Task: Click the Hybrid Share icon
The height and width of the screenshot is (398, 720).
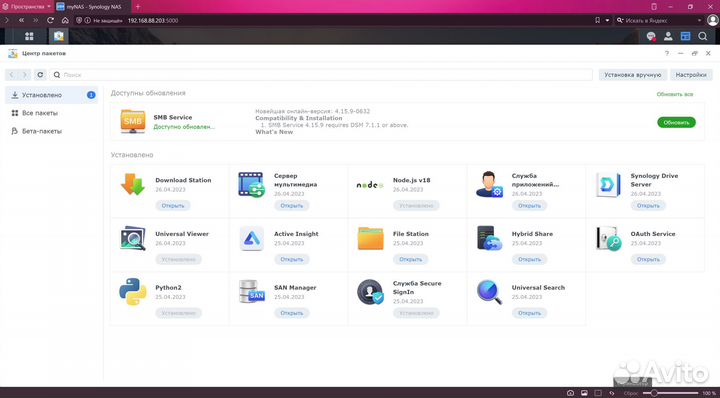Action: coord(489,238)
